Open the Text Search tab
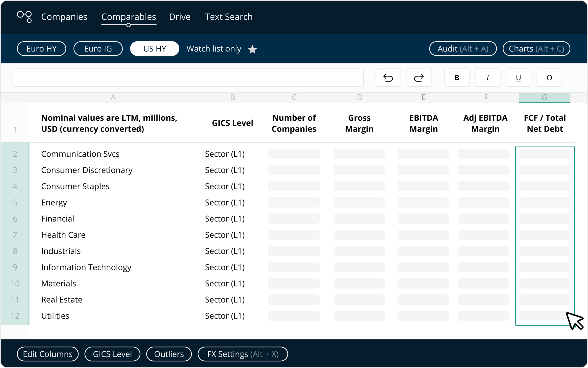This screenshot has height=368, width=588. point(229,17)
